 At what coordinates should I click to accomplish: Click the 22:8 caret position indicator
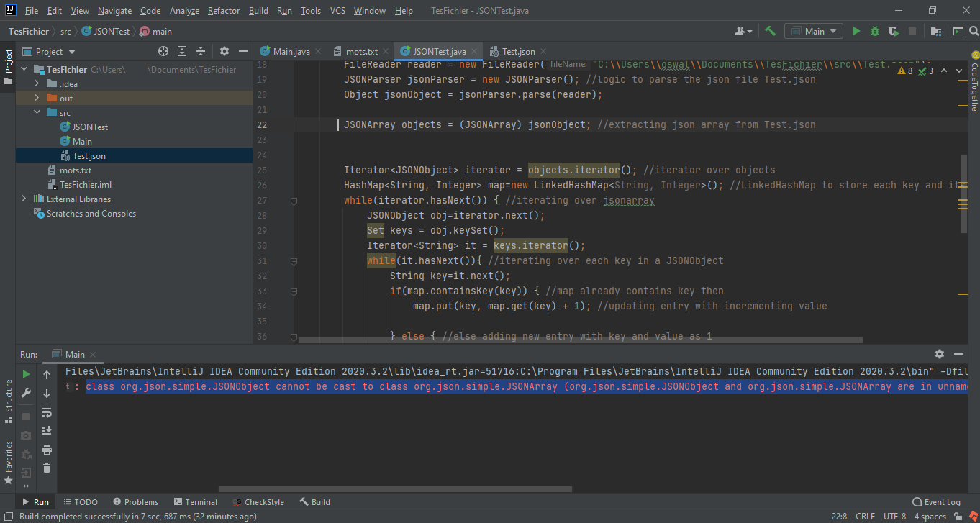click(x=840, y=516)
